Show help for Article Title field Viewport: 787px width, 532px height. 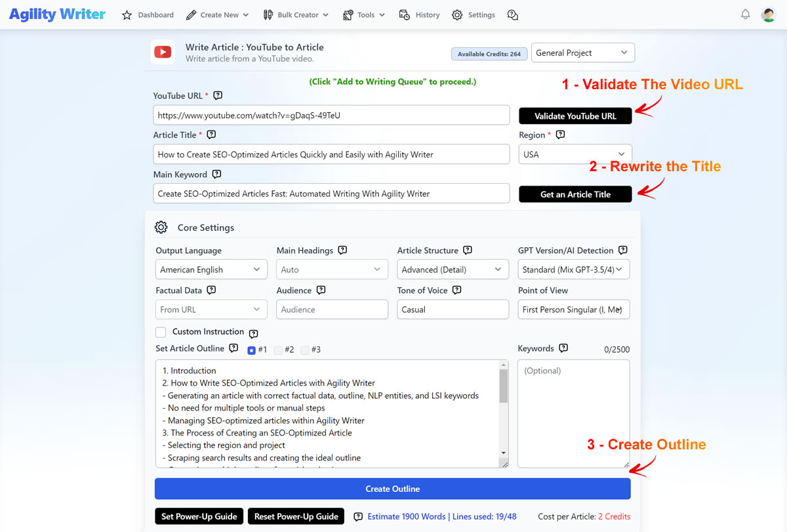point(211,134)
